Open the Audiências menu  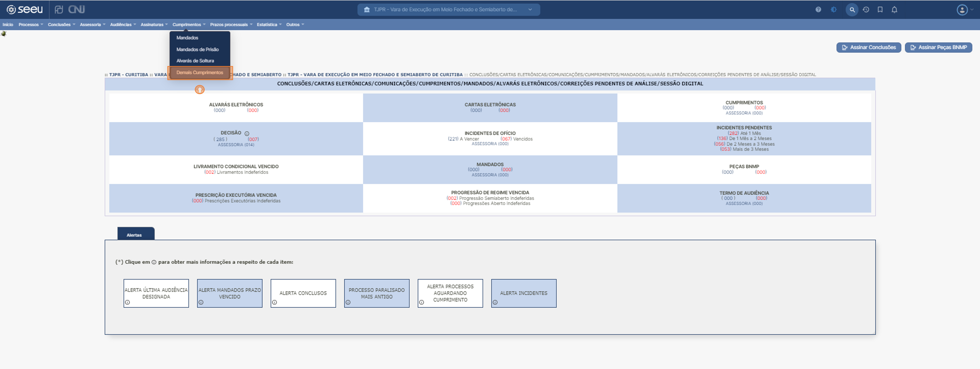pos(123,24)
